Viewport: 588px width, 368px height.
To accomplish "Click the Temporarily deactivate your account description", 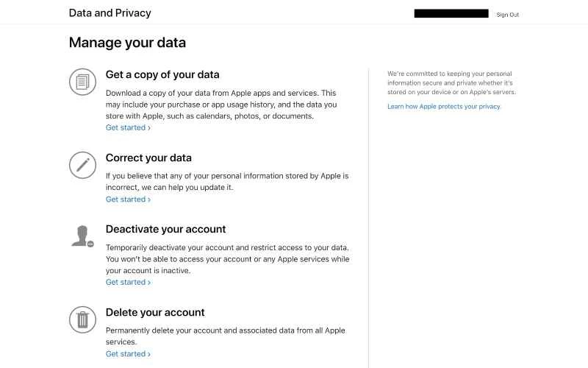I will click(x=227, y=258).
